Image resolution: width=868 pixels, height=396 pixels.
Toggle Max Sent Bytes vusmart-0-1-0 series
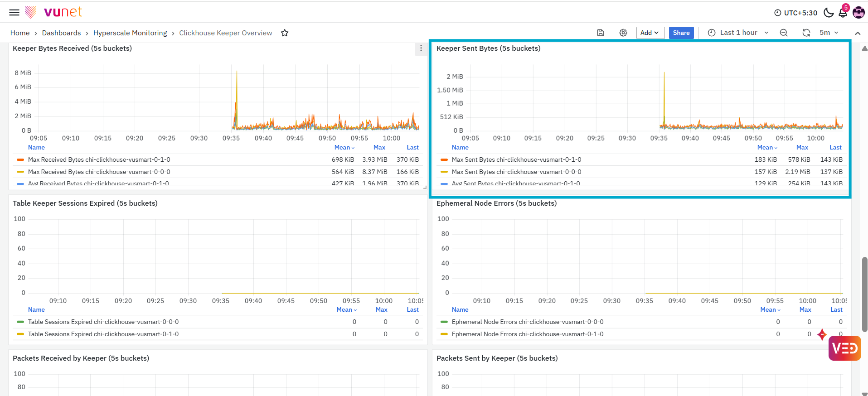point(516,159)
